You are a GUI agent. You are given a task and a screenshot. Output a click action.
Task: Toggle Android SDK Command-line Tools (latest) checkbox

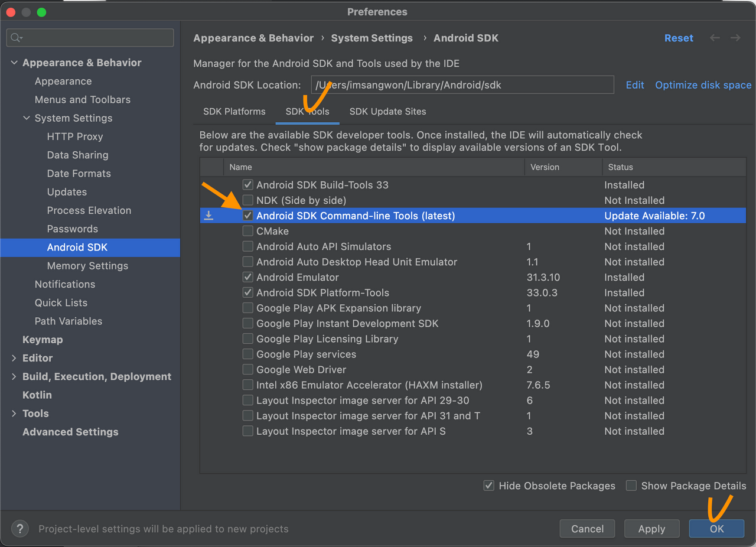coord(248,216)
